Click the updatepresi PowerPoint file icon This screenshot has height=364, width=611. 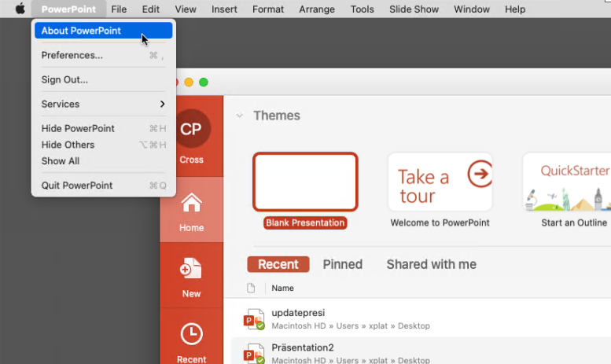point(254,318)
